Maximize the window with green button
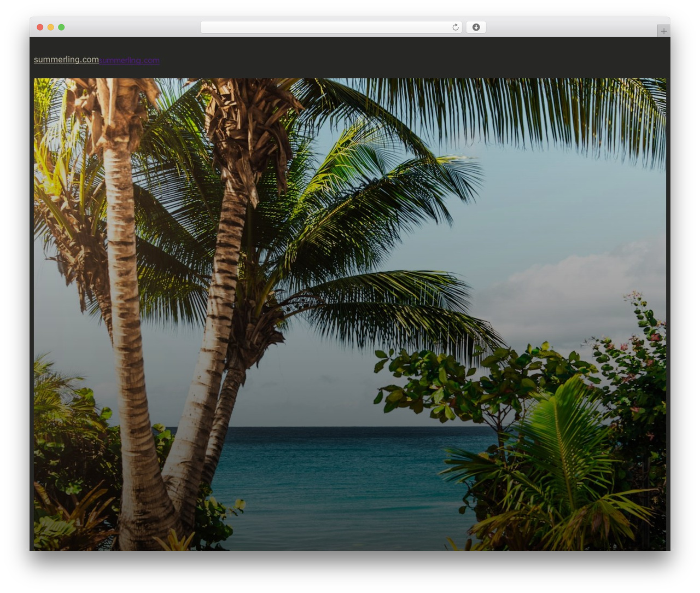Viewport: 700px width, 593px height. 61,27
